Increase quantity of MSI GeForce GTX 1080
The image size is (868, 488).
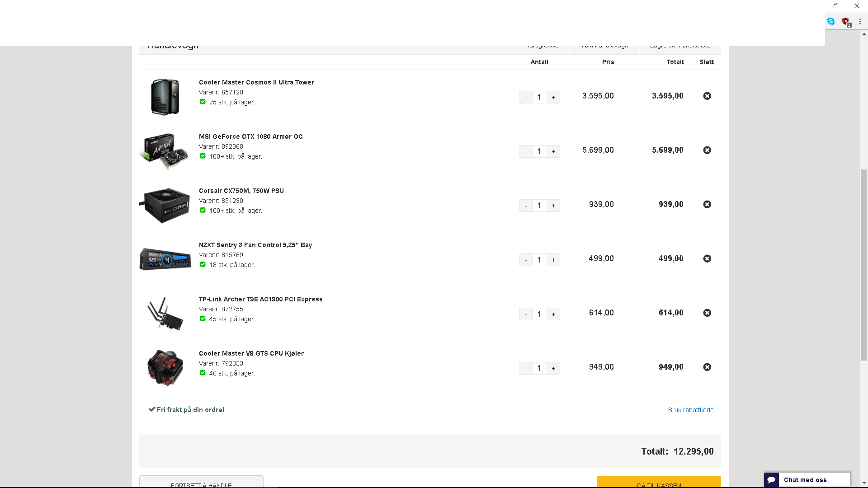pos(553,151)
